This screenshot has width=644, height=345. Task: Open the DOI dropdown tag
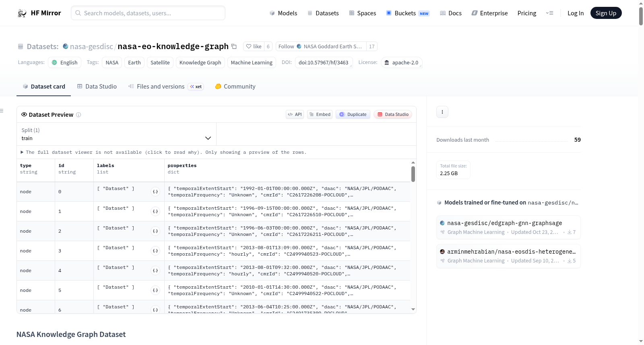click(x=324, y=62)
